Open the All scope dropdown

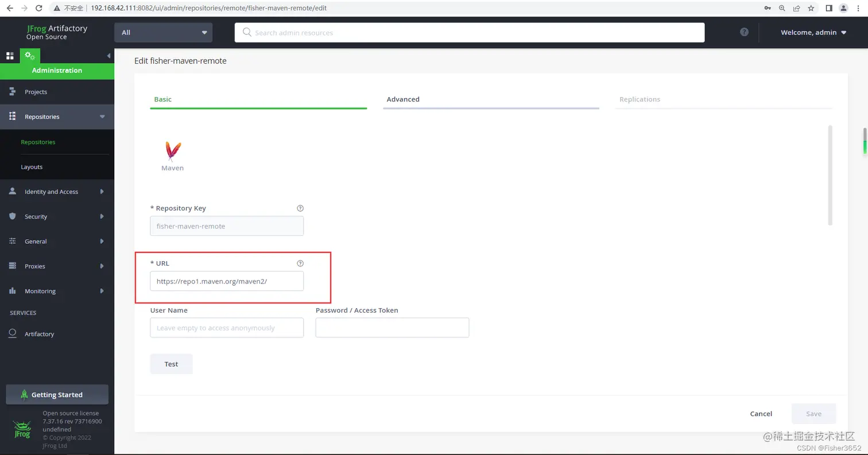pos(163,32)
